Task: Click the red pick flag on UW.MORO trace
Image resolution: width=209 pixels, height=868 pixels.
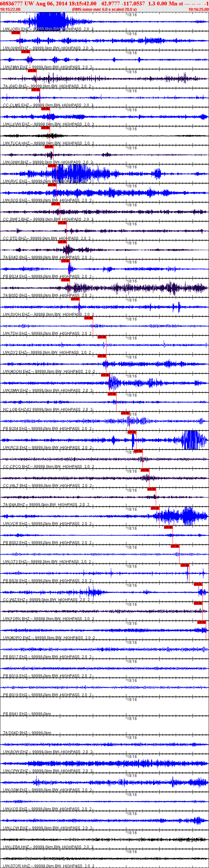Action: point(202,622)
